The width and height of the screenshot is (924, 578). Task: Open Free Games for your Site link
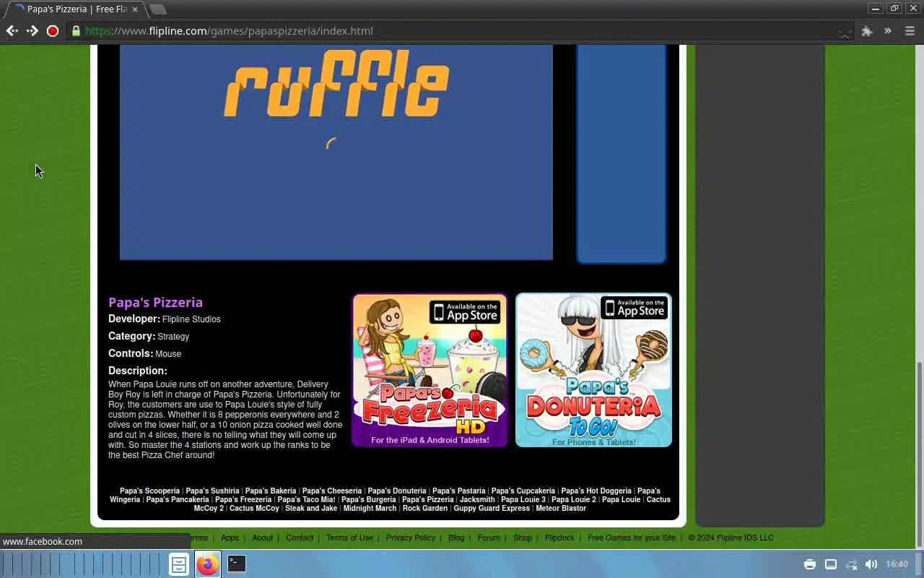click(x=632, y=538)
